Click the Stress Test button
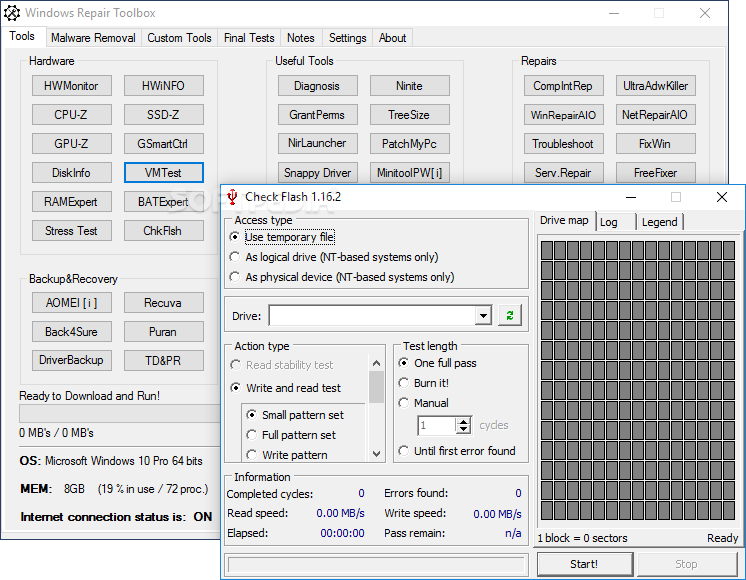Image resolution: width=746 pixels, height=580 pixels. [72, 231]
